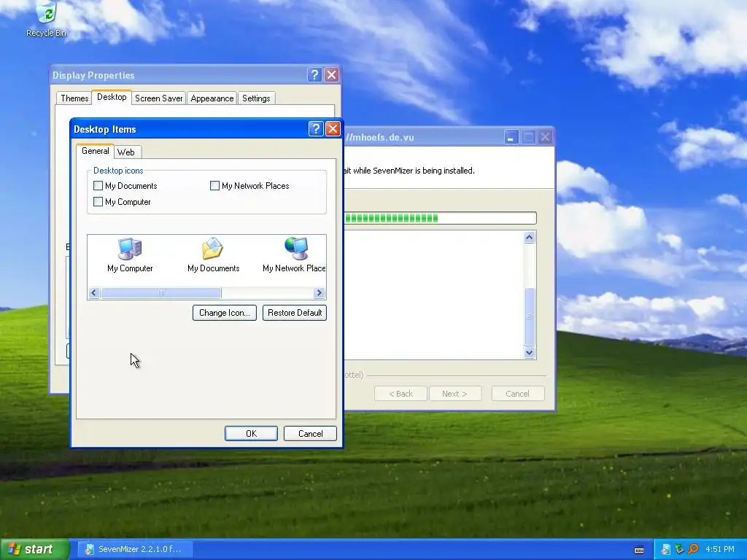The height and width of the screenshot is (560, 747).
Task: Enable the My Network Places checkbox
Action: point(215,186)
